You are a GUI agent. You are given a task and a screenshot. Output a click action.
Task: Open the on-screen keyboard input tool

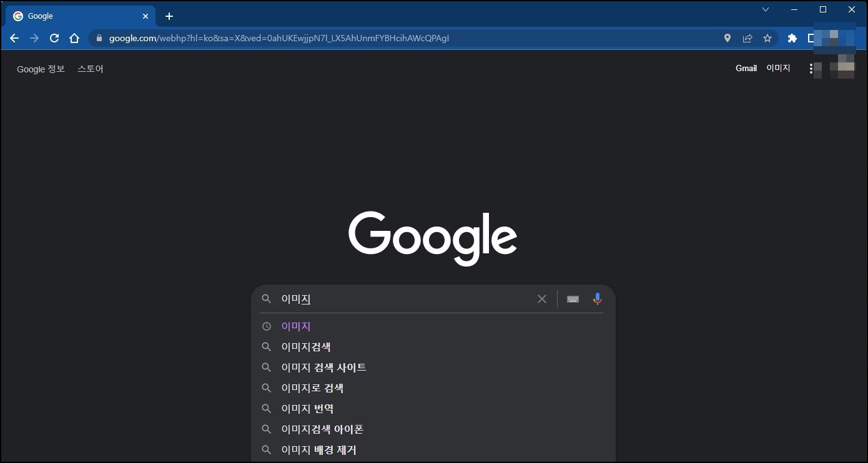573,299
